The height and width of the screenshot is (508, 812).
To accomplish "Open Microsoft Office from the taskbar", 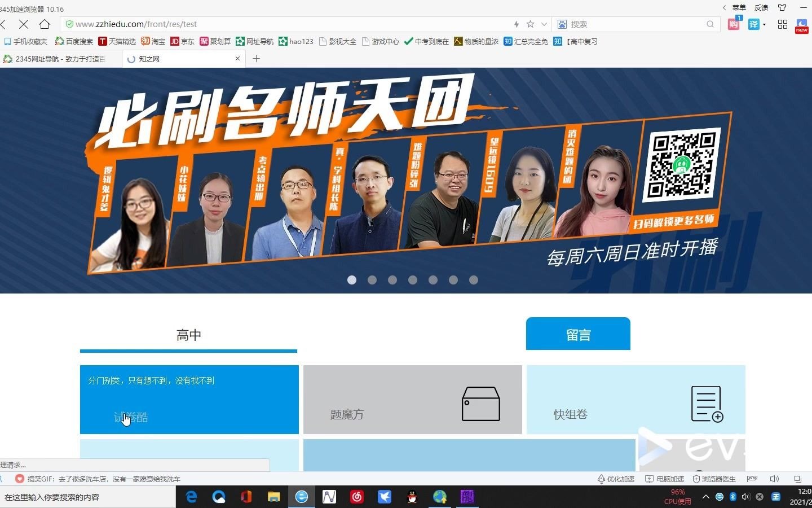I will pos(246,497).
